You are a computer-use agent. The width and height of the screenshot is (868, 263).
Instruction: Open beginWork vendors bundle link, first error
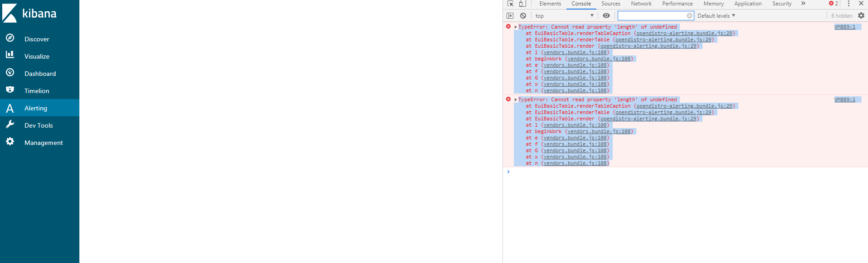pos(599,59)
